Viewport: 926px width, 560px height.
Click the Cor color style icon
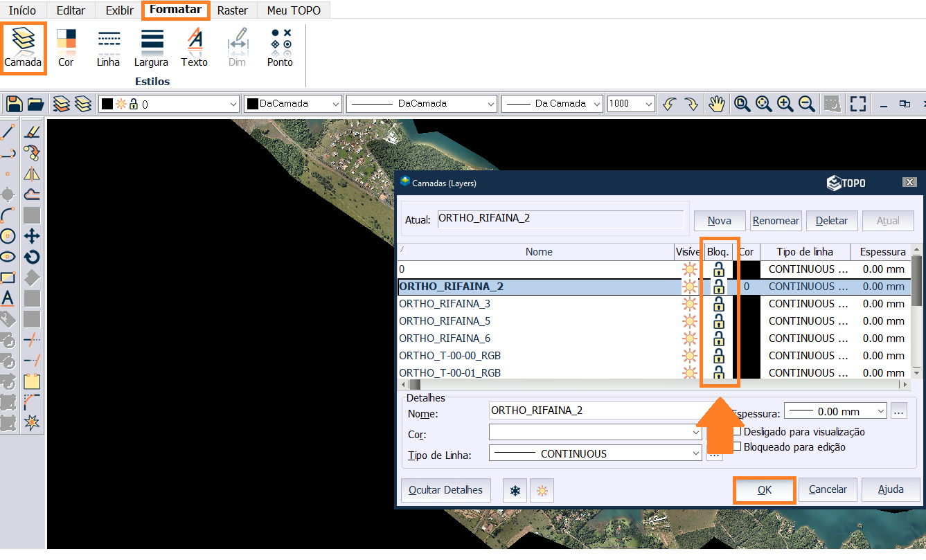(66, 47)
